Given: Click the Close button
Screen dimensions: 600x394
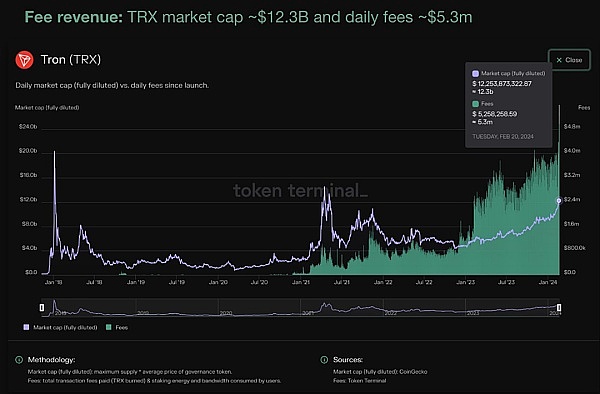Looking at the screenshot, I should point(569,60).
